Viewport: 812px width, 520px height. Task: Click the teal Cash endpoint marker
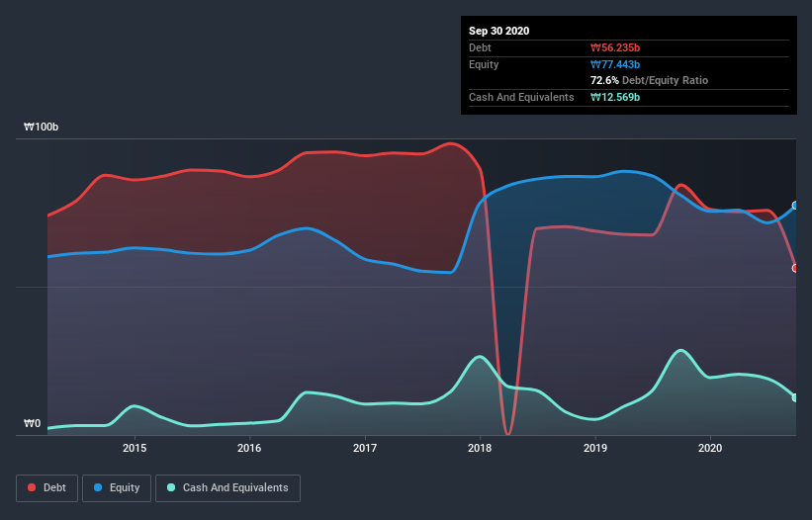[x=795, y=397]
